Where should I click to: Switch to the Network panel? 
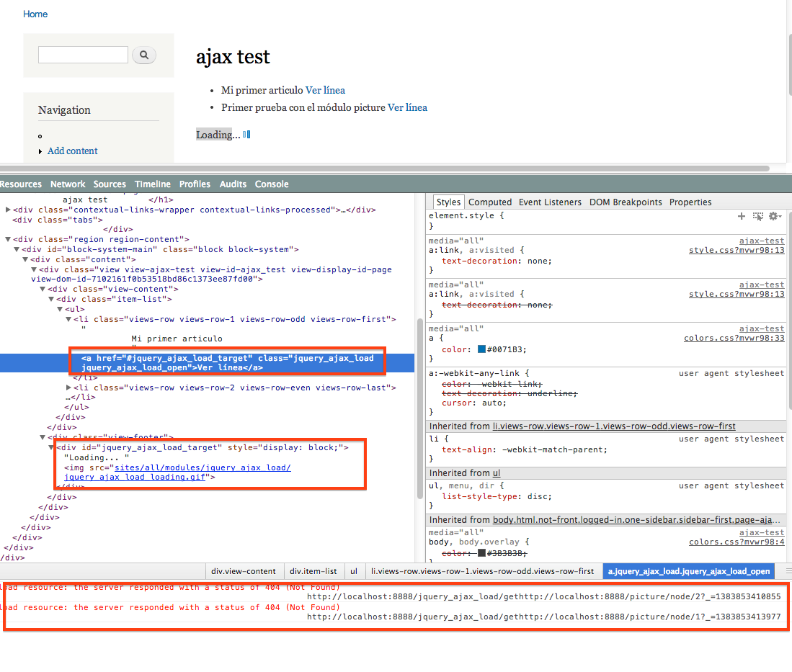click(x=68, y=184)
